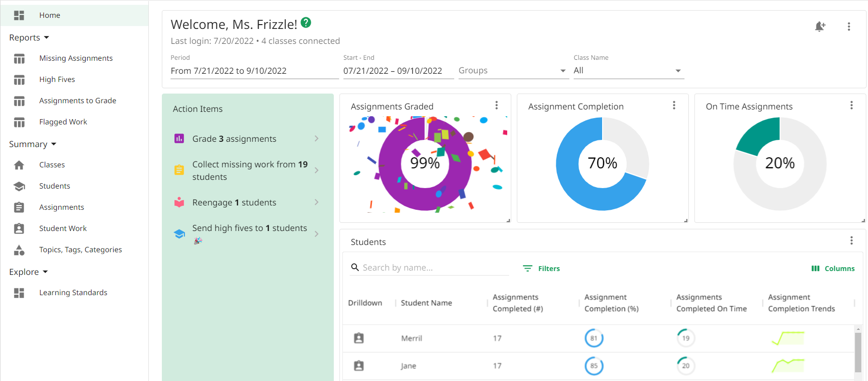The height and width of the screenshot is (381, 868).
Task: Click the Students table kebab menu
Action: (851, 241)
